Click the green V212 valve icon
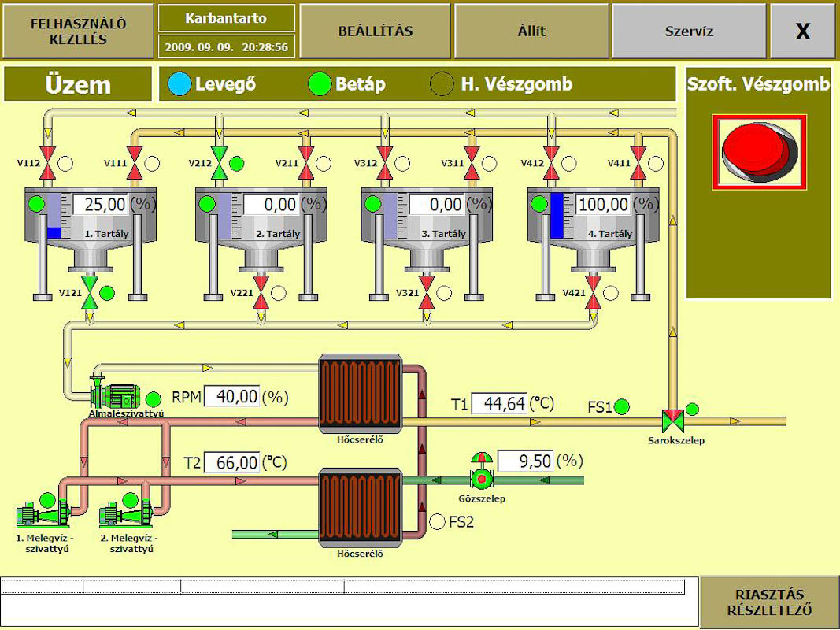 pos(219,164)
